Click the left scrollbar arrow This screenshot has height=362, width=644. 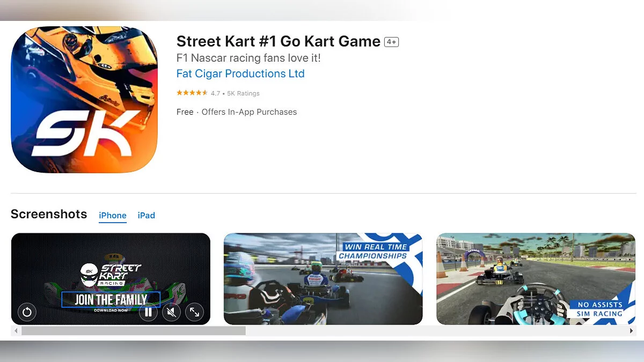pos(16,331)
